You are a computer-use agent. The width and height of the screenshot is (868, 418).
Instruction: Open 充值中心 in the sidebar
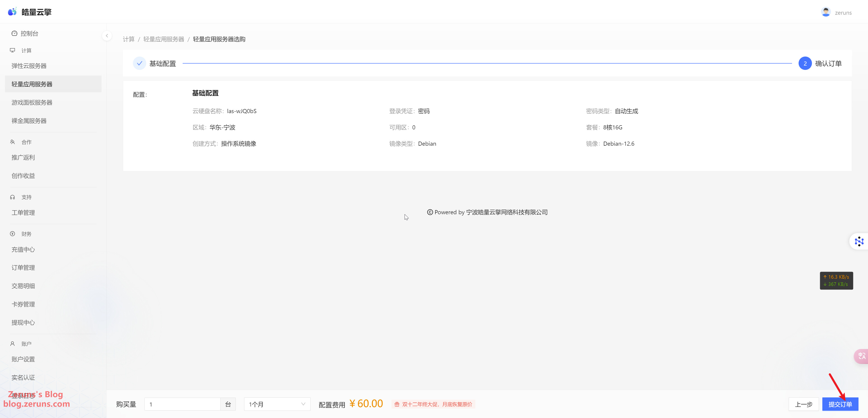click(x=23, y=249)
